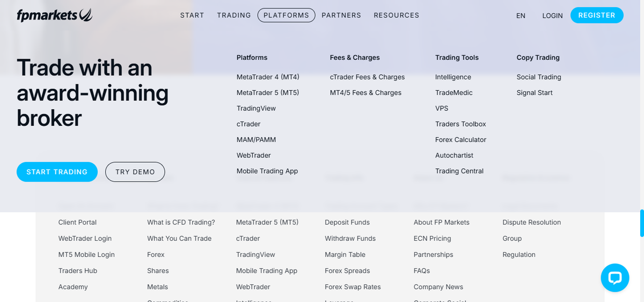The image size is (644, 302).
Task: Open WebTrader Login footer link
Action: 85,238
